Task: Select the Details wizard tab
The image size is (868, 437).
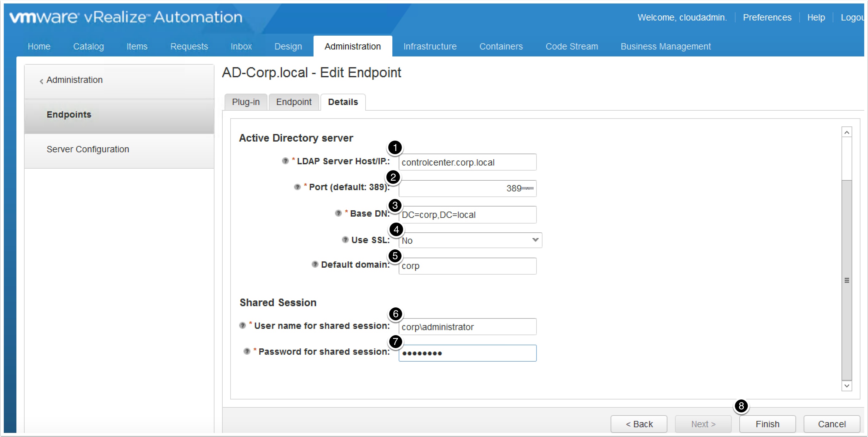Action: (x=343, y=102)
